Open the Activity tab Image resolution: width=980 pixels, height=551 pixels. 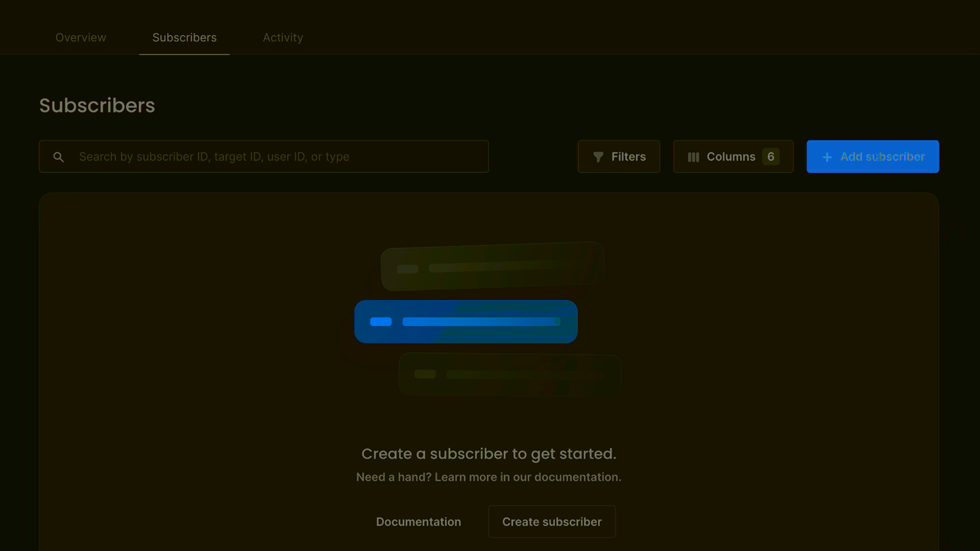point(283,37)
